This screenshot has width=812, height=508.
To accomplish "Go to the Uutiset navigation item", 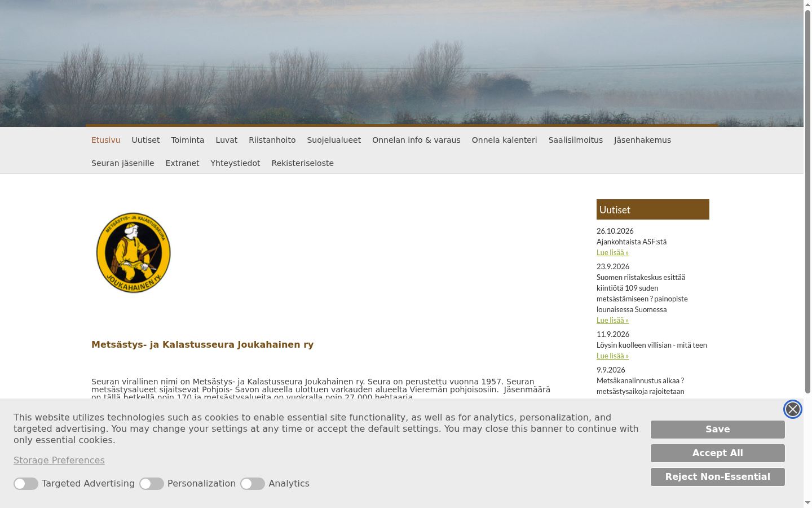I will click(145, 140).
